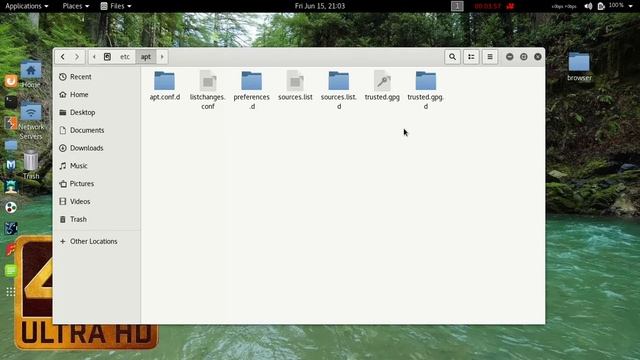Open the Places menu
This screenshot has width=640, height=360.
76,6
